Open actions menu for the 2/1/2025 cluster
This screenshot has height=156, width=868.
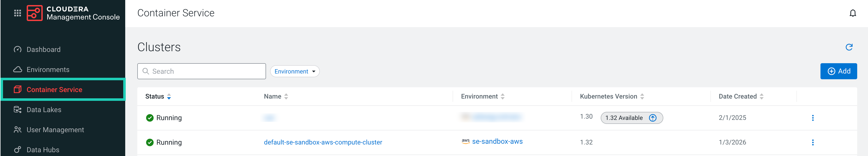pyautogui.click(x=812, y=118)
